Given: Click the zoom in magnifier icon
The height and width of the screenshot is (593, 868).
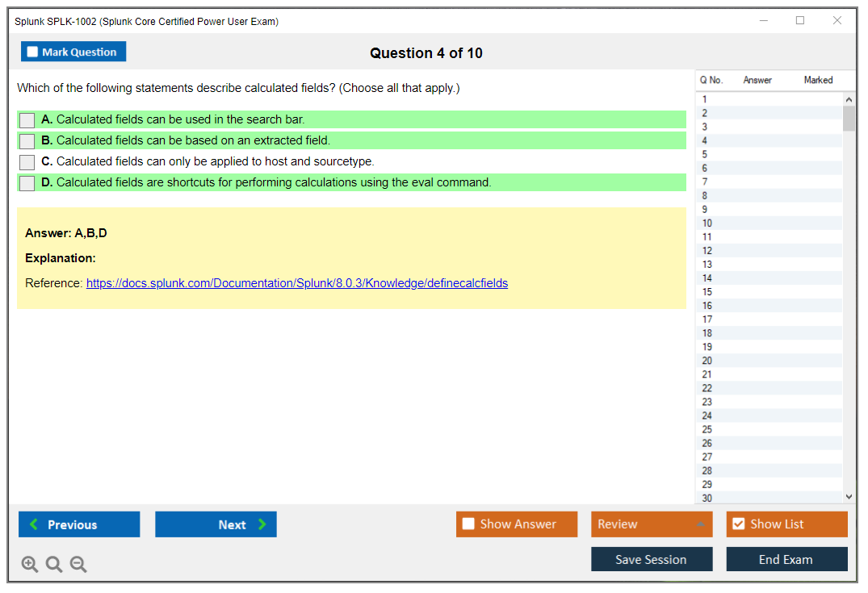Looking at the screenshot, I should (30, 565).
